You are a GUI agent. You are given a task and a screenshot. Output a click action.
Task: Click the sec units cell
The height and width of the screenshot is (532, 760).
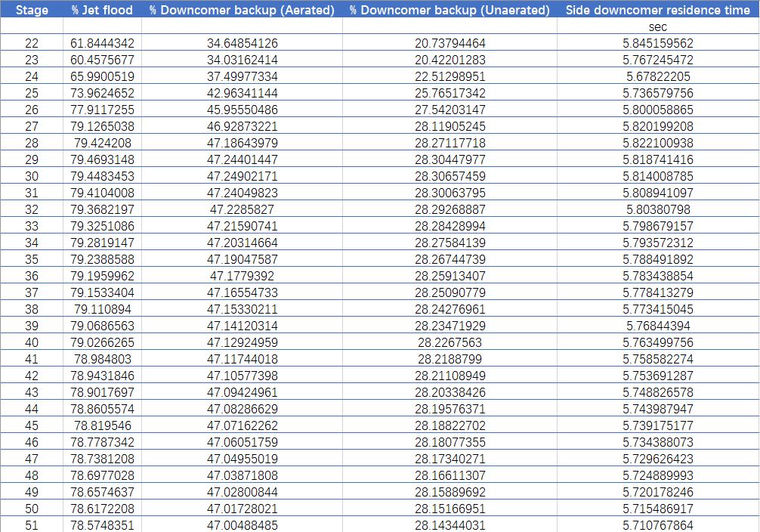coord(658,26)
